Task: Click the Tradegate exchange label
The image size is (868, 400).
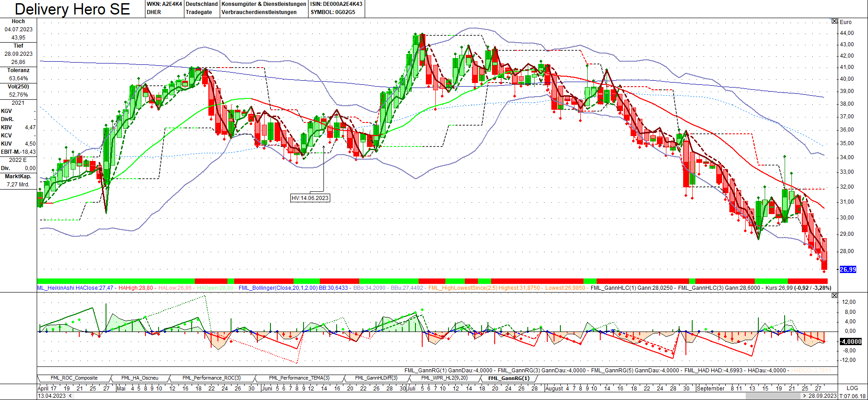Action: click(199, 12)
